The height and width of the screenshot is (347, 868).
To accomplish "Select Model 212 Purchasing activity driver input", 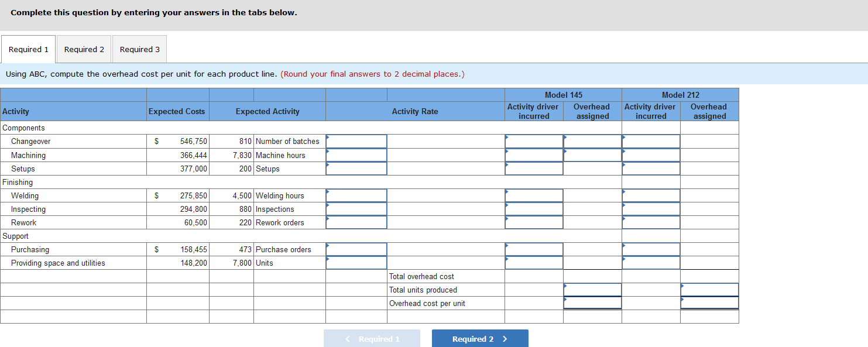I will tap(651, 249).
